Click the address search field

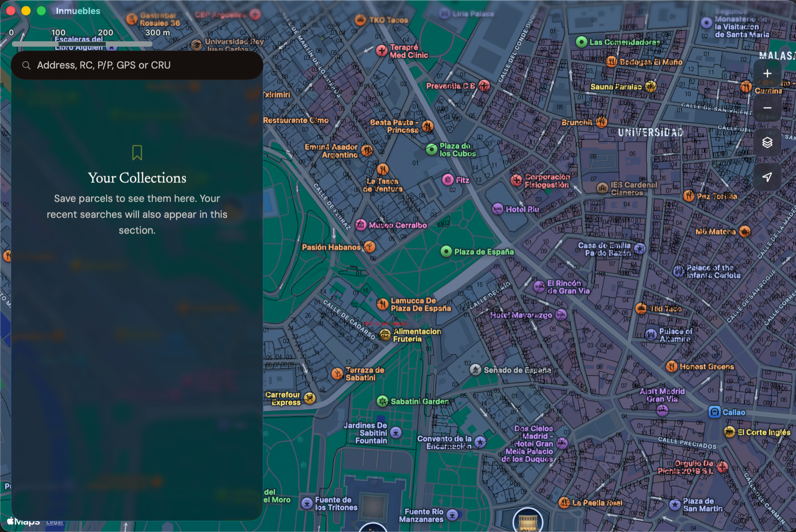tap(137, 65)
